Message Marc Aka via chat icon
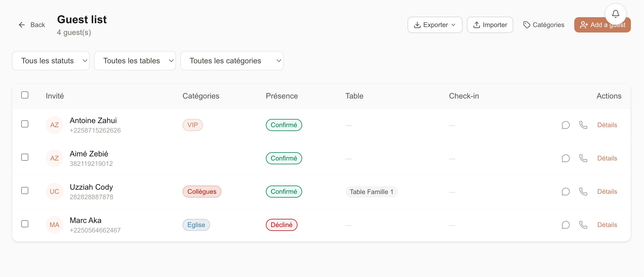The height and width of the screenshot is (277, 644). point(566,225)
